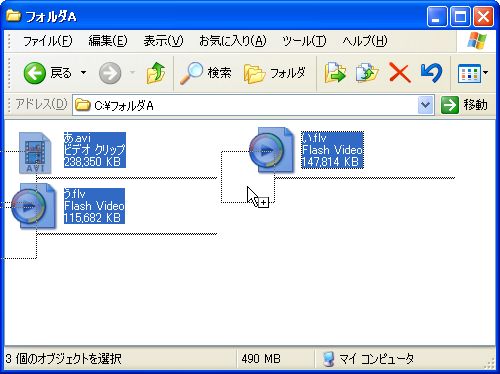Toggle the Folders (フォルダ) pane

click(x=274, y=73)
